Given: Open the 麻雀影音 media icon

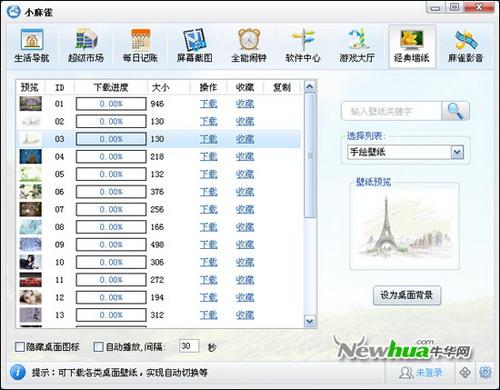Looking at the screenshot, I should click(x=466, y=46).
